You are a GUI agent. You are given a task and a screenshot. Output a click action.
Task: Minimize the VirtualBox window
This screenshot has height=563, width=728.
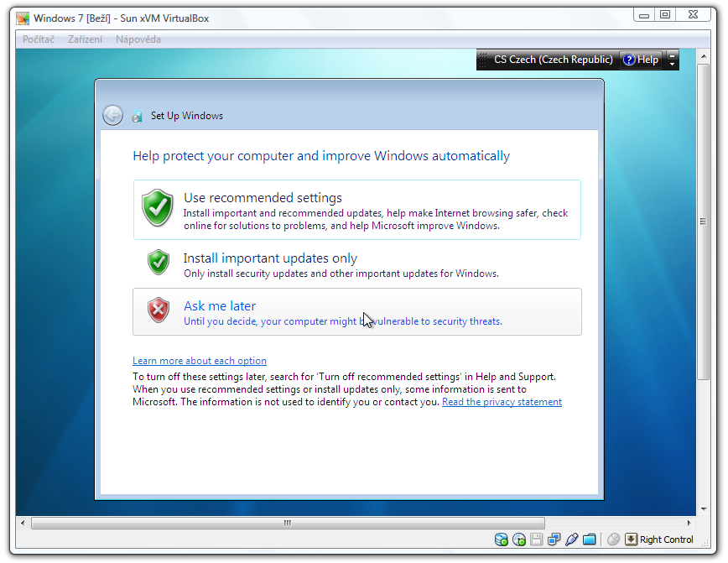coord(644,15)
